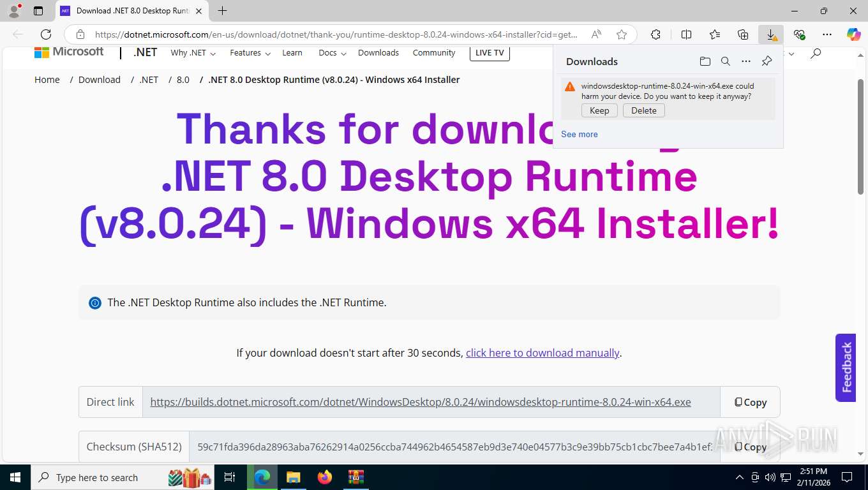Open the Community nav item
The height and width of the screenshot is (490, 868).
click(x=434, y=53)
